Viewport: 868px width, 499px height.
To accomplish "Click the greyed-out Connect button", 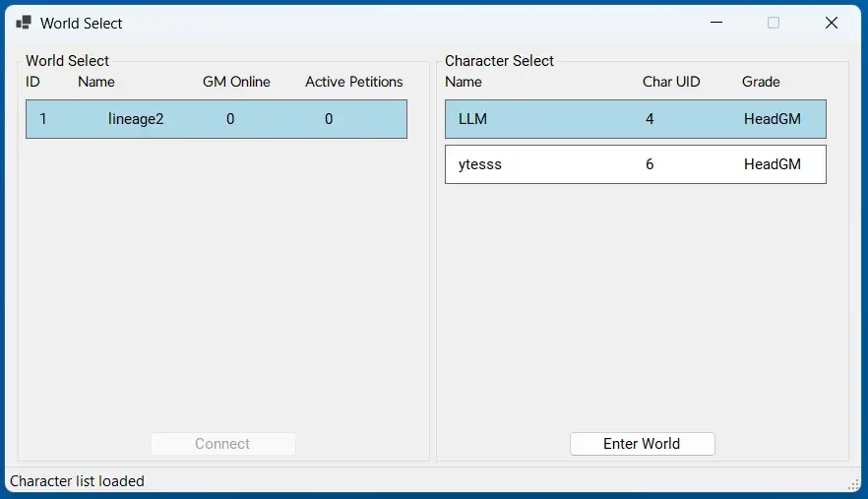I will [223, 444].
